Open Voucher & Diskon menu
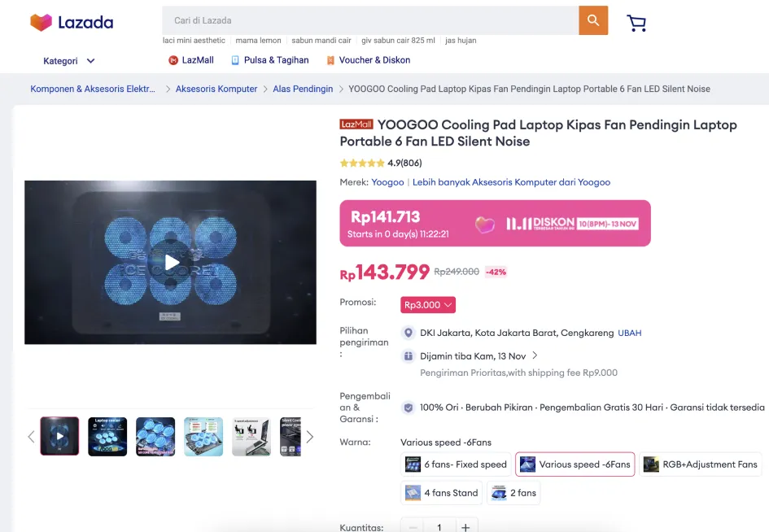 tap(368, 60)
